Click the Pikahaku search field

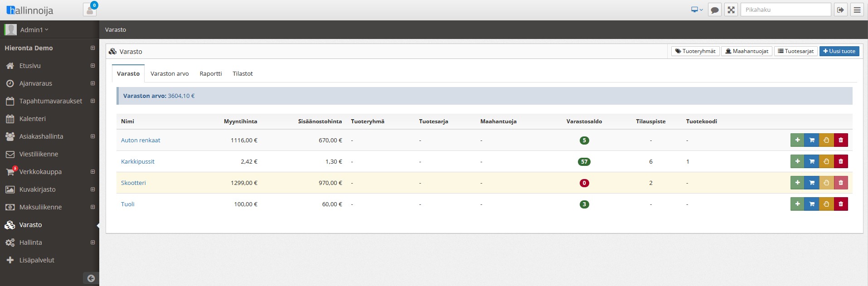point(786,10)
